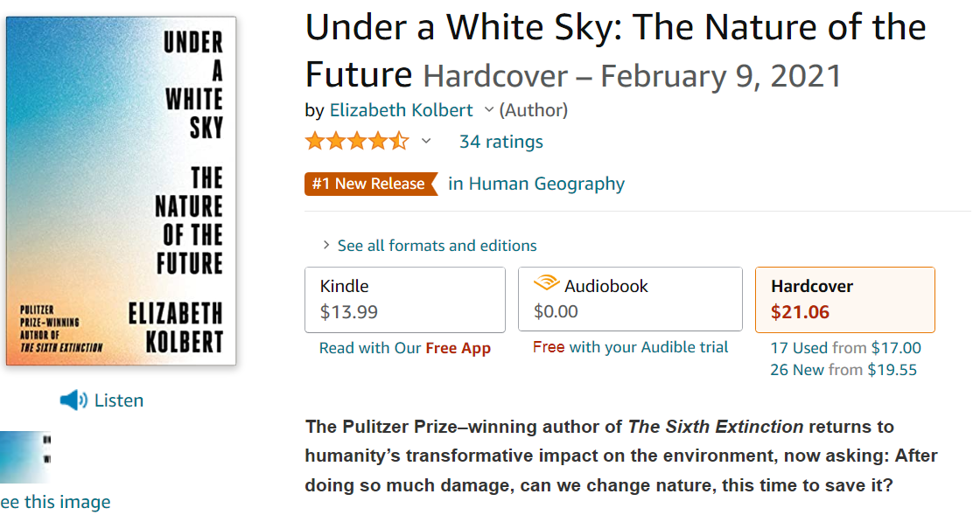Click the Audible audiobook logo icon
Image resolution: width=980 pixels, height=515 pixels.
click(x=547, y=285)
